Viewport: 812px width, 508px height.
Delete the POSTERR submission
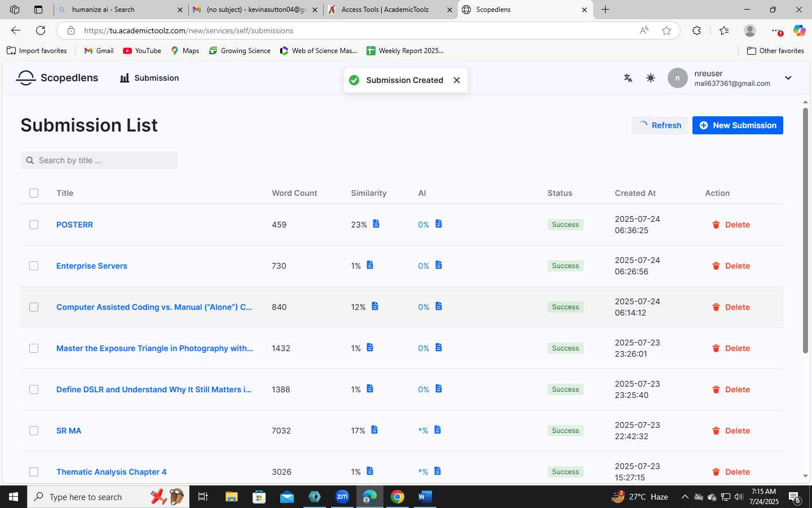coord(731,225)
